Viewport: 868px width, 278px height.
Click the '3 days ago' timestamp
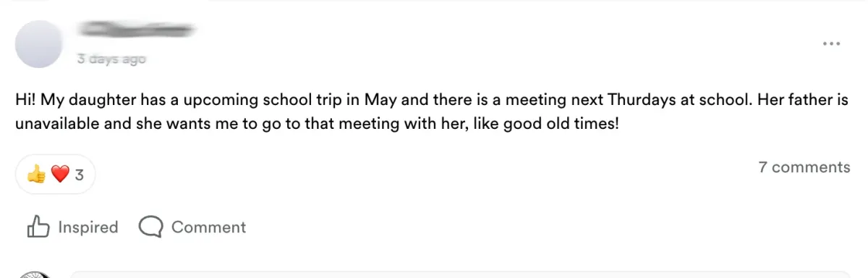[111, 59]
